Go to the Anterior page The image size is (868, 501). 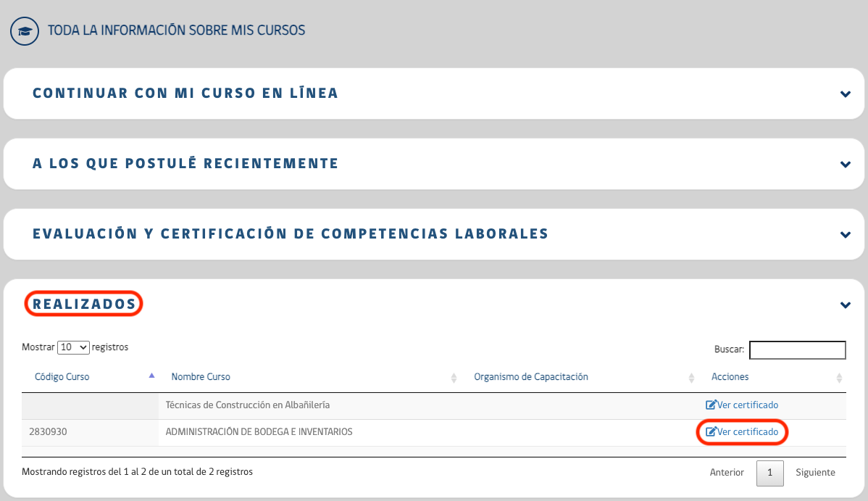tap(727, 473)
